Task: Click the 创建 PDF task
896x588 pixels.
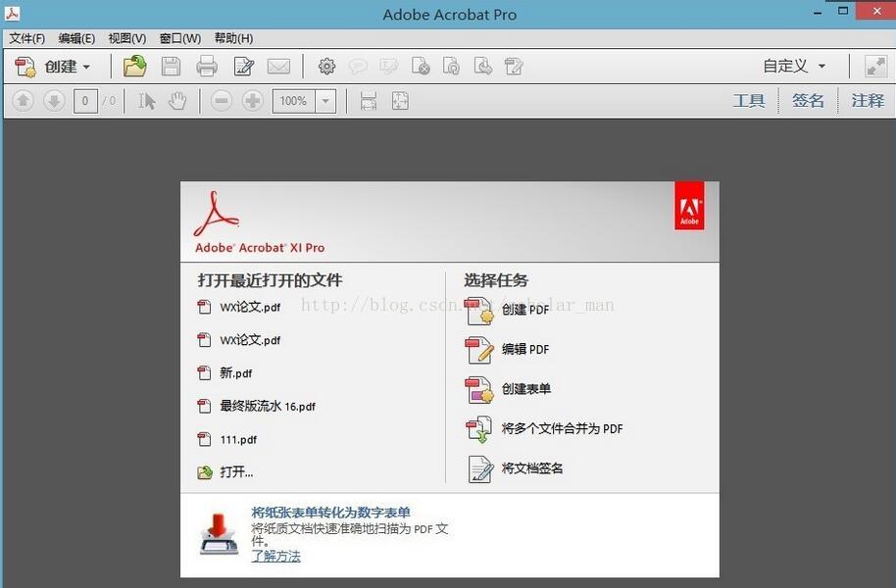Action: click(x=507, y=311)
